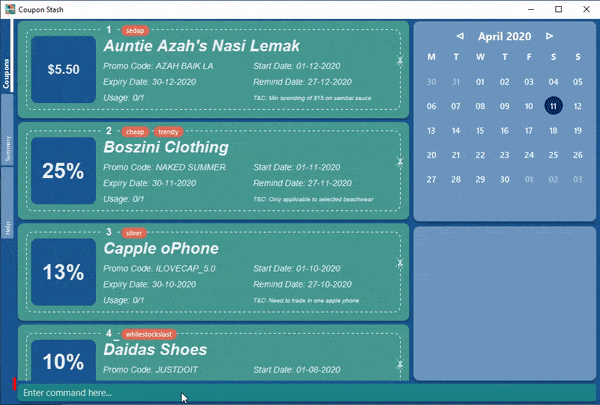Select highlighted date 11 in calendar
The width and height of the screenshot is (600, 405).
[x=553, y=106]
